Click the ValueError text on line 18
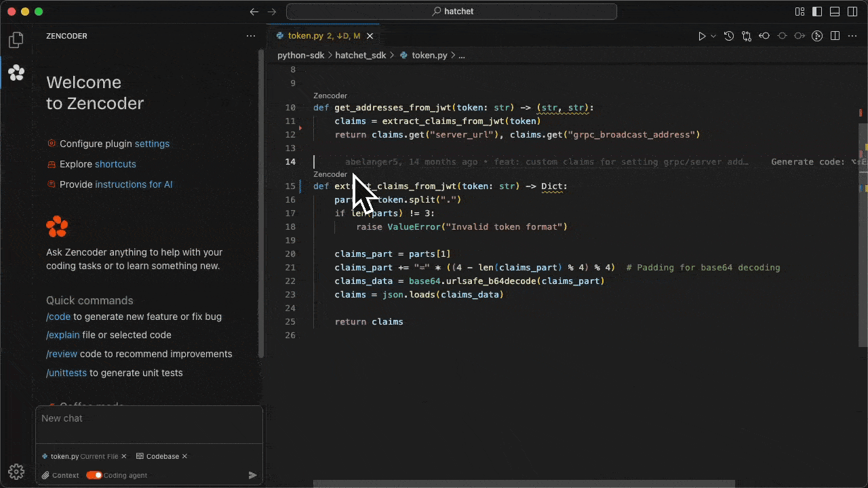This screenshot has height=488, width=868. coord(414,226)
